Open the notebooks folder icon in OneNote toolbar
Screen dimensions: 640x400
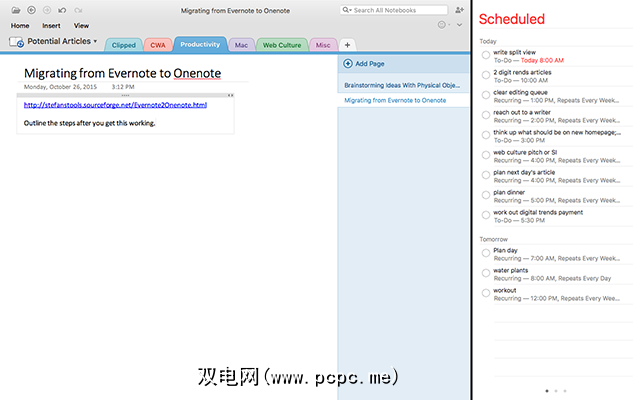pos(16,10)
